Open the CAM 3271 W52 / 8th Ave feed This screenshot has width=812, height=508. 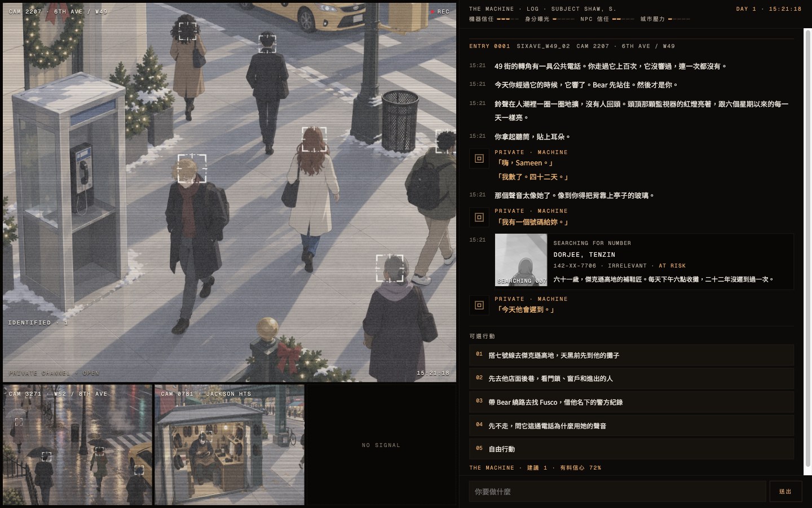78,445
